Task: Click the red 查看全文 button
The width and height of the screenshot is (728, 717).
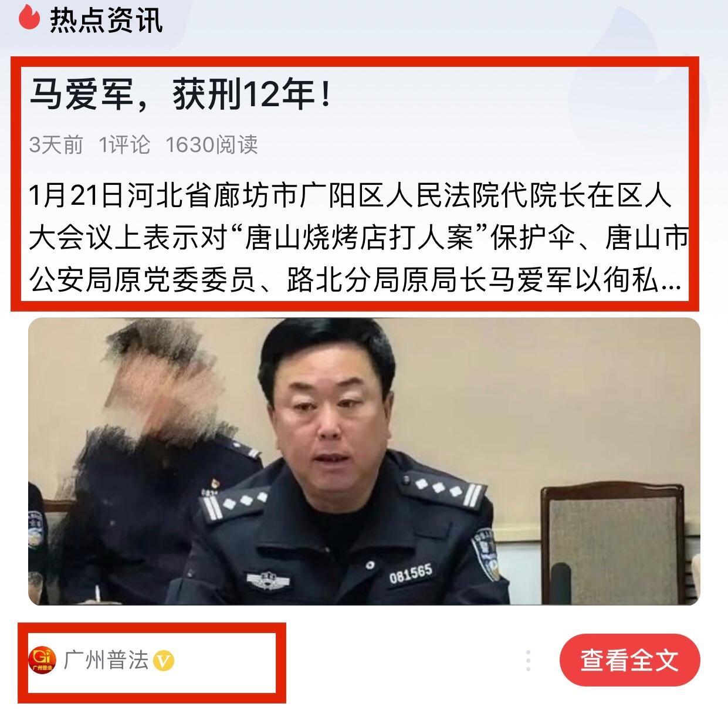Action: [x=629, y=661]
